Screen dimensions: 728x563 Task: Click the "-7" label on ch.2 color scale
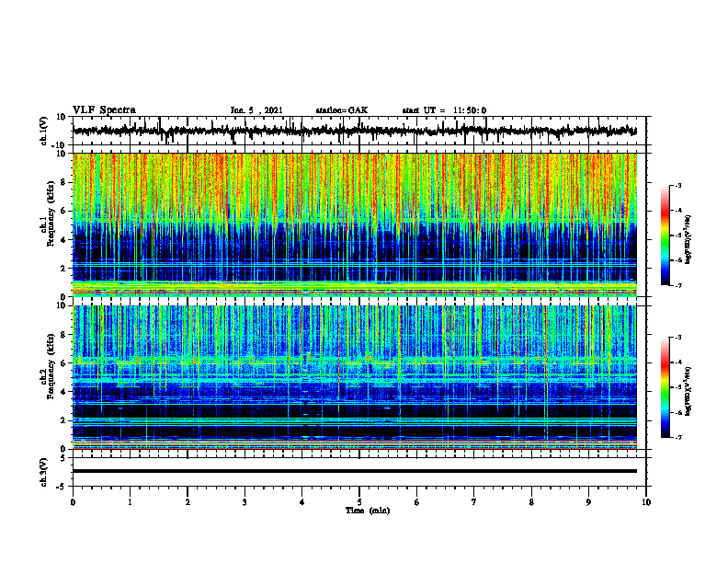(678, 438)
